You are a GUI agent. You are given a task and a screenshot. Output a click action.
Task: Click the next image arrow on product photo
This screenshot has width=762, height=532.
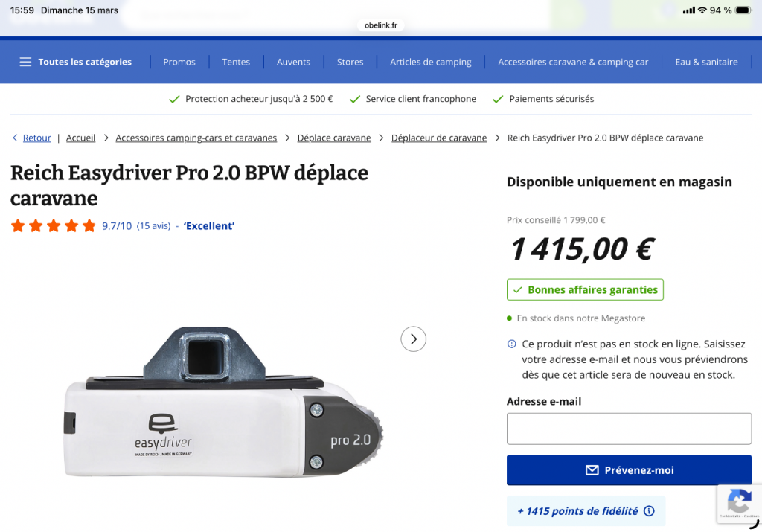[x=413, y=339]
